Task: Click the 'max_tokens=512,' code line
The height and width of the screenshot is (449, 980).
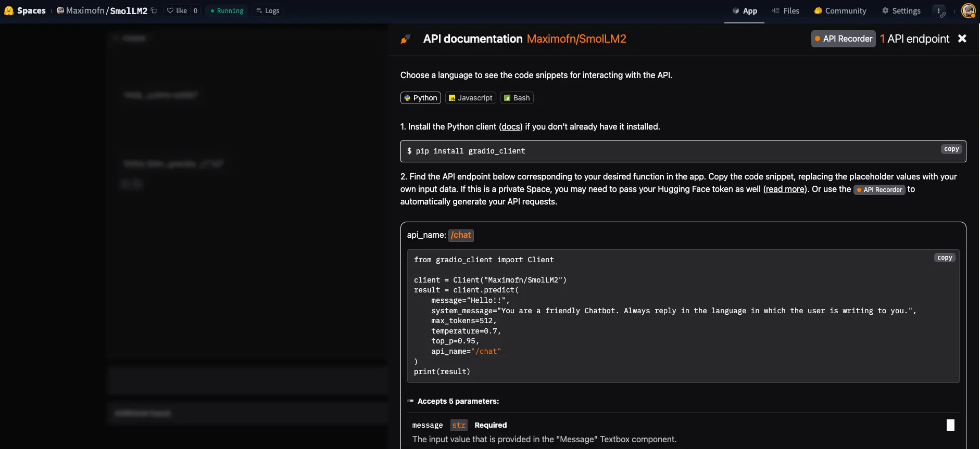Action: 464,320
